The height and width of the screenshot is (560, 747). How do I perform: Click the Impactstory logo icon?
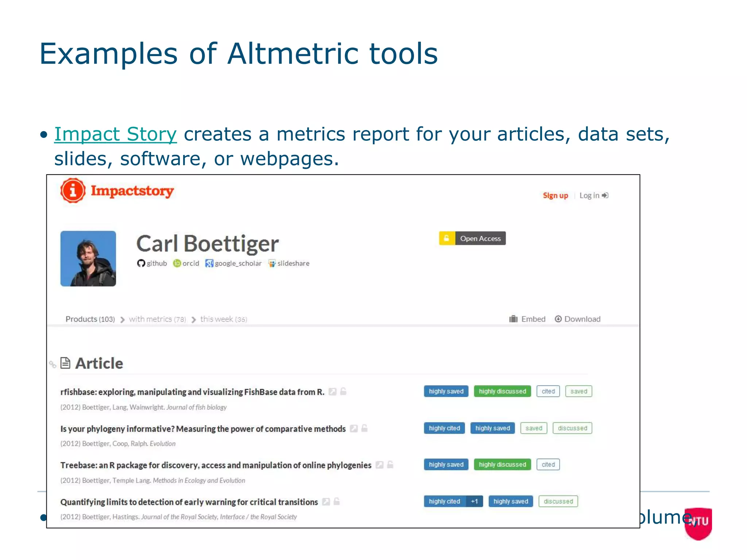pyautogui.click(x=73, y=190)
